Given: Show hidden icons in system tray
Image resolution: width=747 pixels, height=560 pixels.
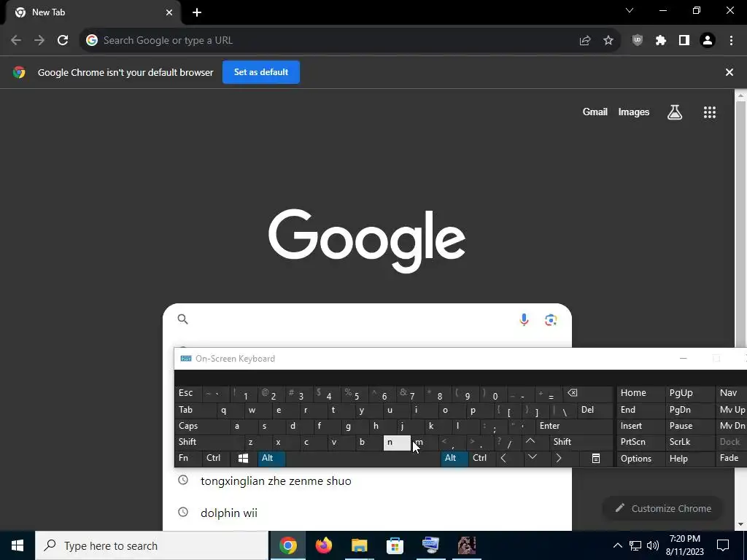Looking at the screenshot, I should (x=617, y=545).
